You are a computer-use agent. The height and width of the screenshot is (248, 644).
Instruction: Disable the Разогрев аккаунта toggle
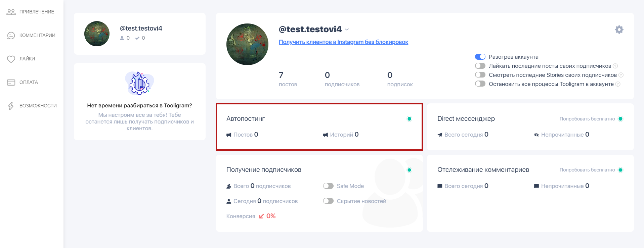(480, 57)
